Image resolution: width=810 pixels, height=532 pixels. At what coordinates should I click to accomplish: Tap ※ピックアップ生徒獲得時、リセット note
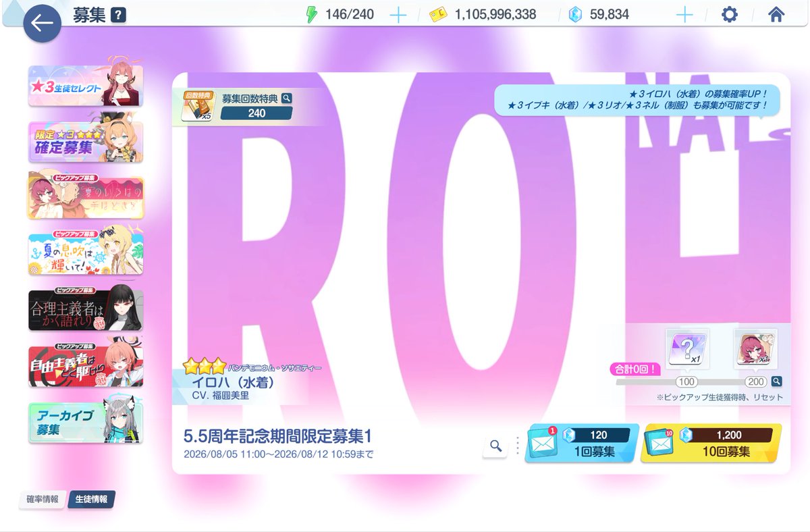pyautogui.click(x=720, y=397)
